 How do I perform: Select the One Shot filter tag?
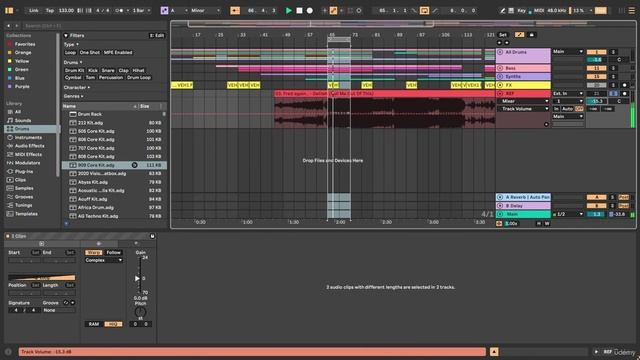click(90, 53)
